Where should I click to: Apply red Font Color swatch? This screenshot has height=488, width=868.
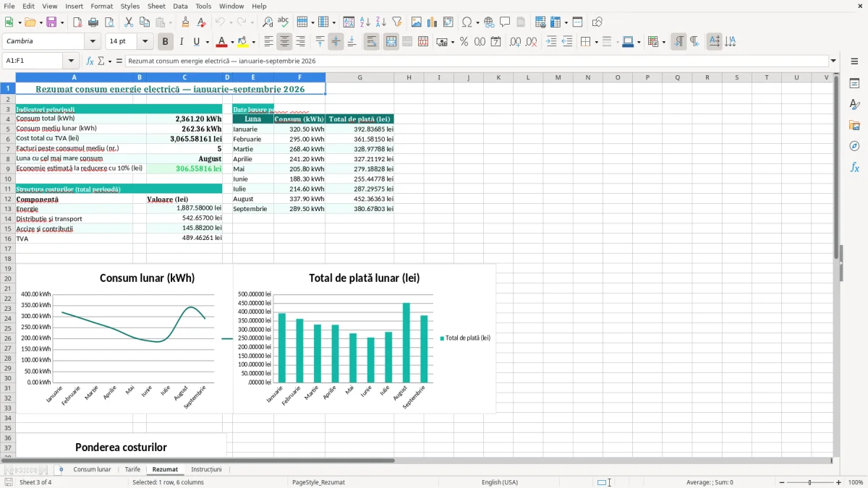[222, 42]
